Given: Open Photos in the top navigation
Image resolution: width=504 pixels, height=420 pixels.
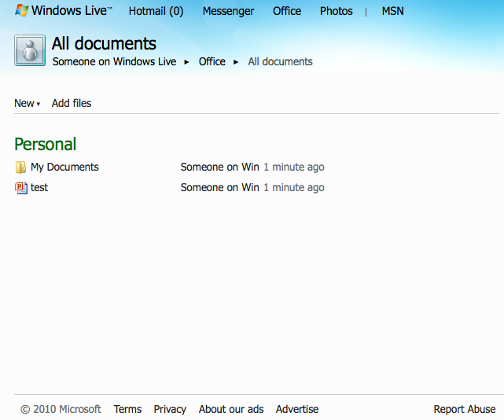Looking at the screenshot, I should coord(337,11).
